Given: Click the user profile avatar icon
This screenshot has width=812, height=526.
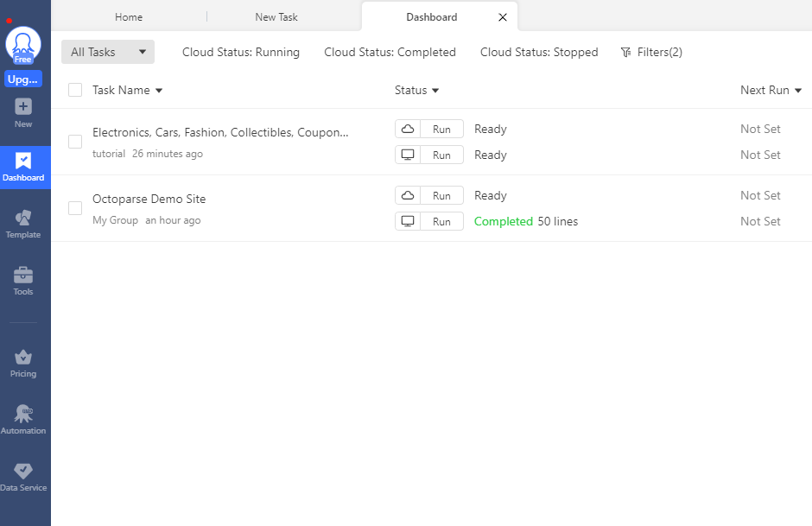Looking at the screenshot, I should pyautogui.click(x=22, y=44).
